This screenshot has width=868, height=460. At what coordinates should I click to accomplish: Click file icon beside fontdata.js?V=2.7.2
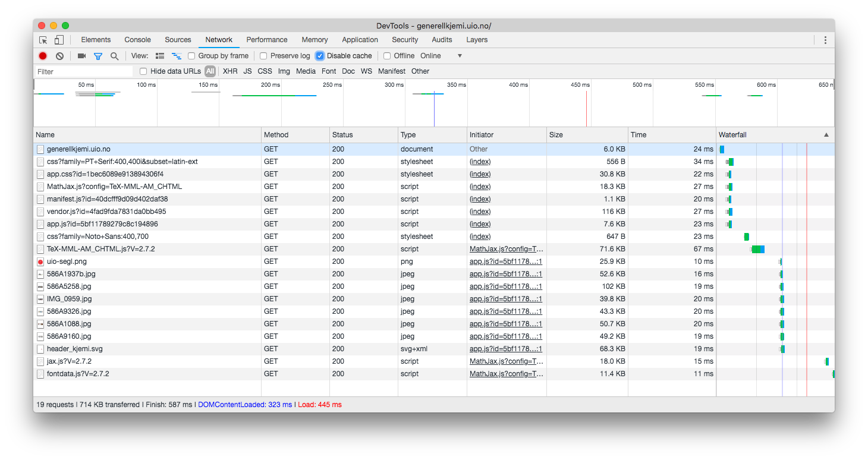40,374
